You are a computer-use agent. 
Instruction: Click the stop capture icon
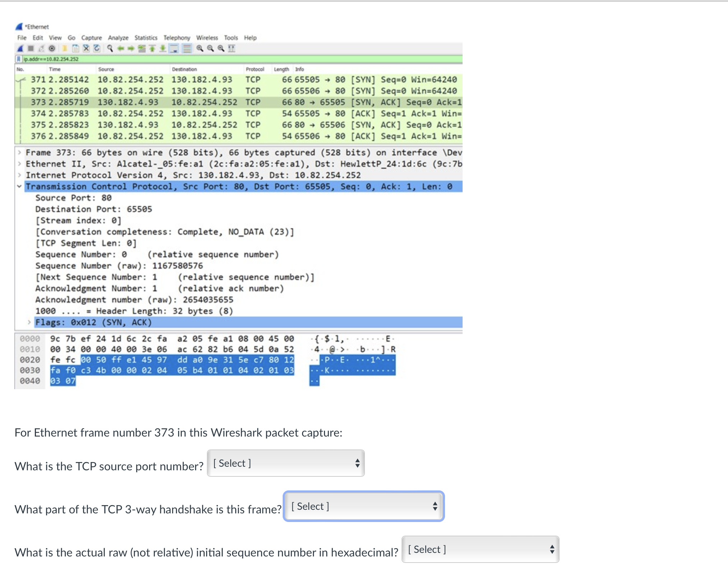pyautogui.click(x=31, y=48)
